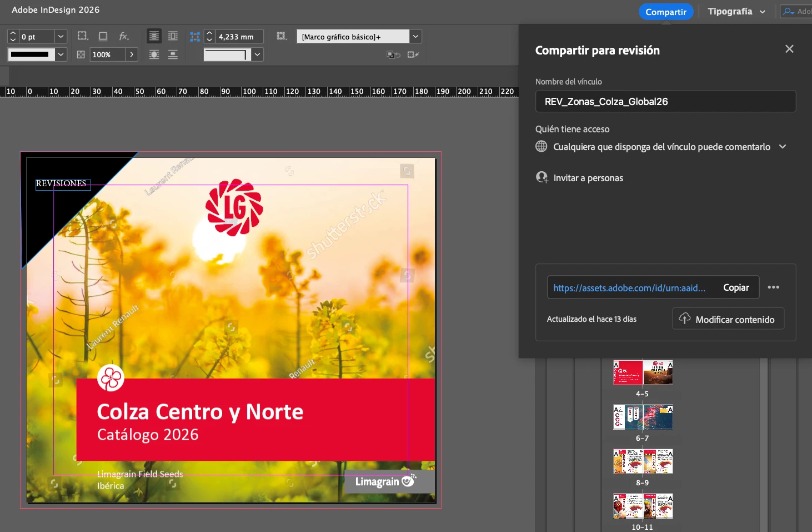812x532 pixels.
Task: Click the clear style overrides icon
Action: coord(393,54)
